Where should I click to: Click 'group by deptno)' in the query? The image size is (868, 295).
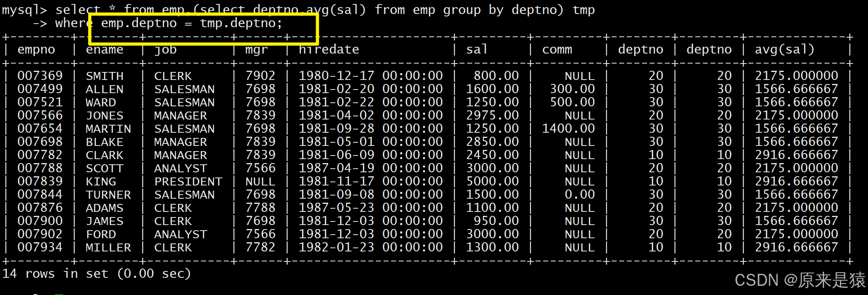(x=503, y=10)
